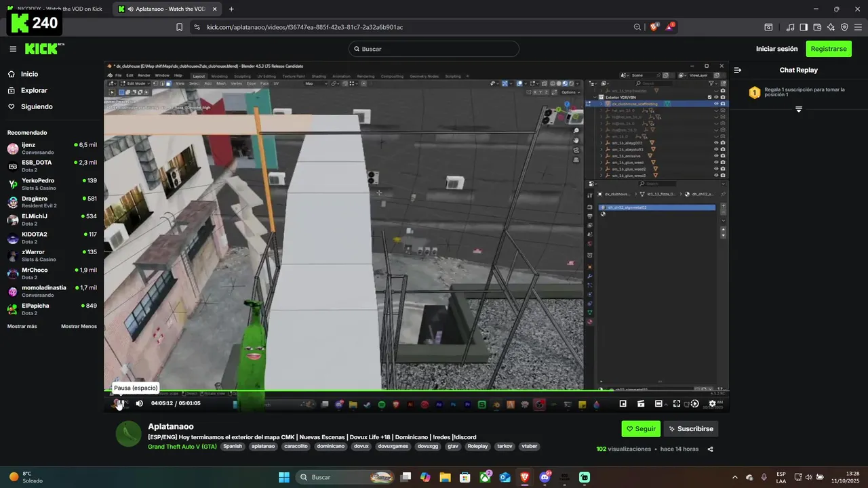Click the Aplatanaoo channel avatar
Viewport: 868px width, 488px height.
click(x=128, y=434)
